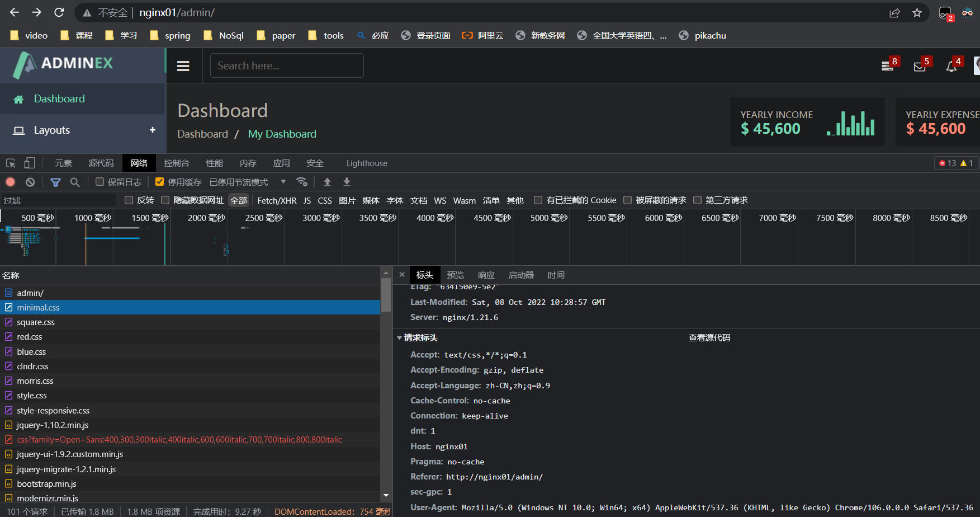Reload the nginx01/admin page
Image resolution: width=980 pixels, height=517 pixels.
pos(59,12)
